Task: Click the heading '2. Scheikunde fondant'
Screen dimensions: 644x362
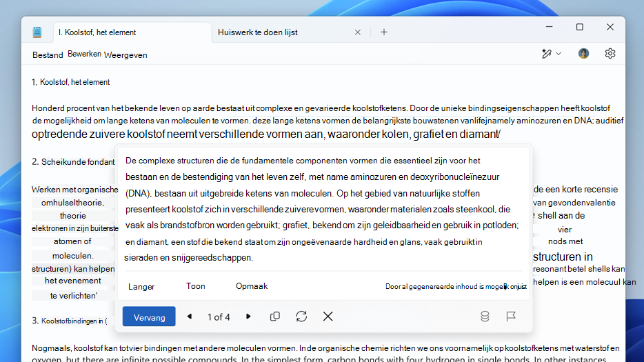Action: (x=73, y=162)
